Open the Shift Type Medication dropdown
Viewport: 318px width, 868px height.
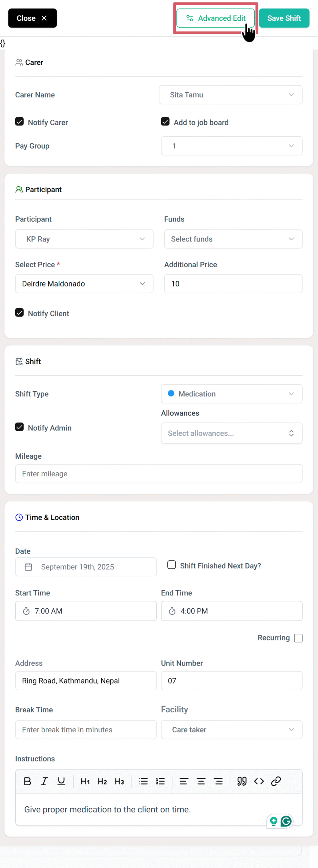point(231,394)
